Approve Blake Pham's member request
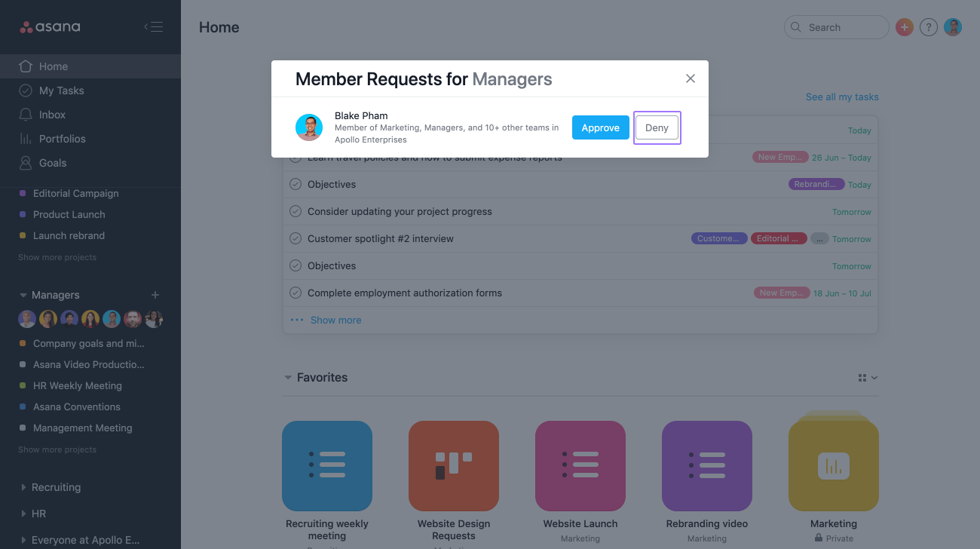 tap(601, 127)
